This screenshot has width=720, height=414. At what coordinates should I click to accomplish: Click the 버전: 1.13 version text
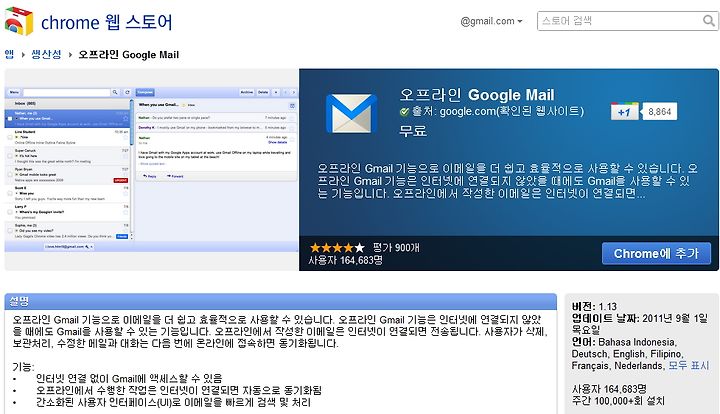594,307
